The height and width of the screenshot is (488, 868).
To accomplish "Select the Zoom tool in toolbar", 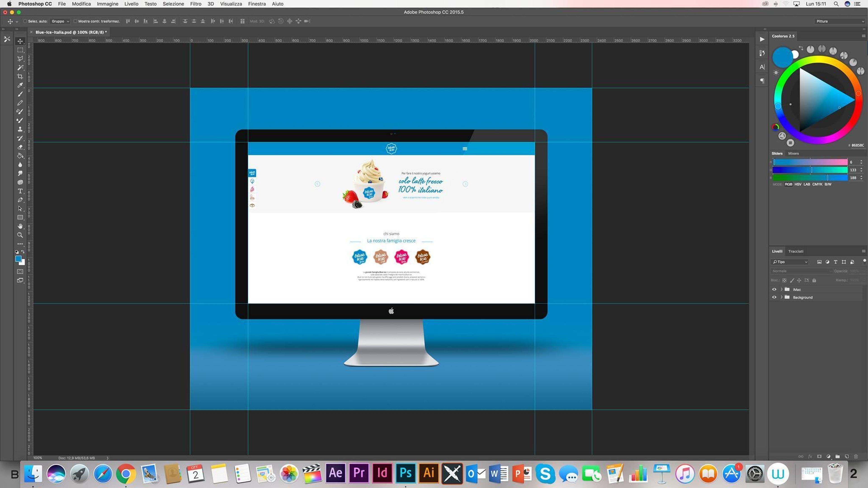I will 20,235.
